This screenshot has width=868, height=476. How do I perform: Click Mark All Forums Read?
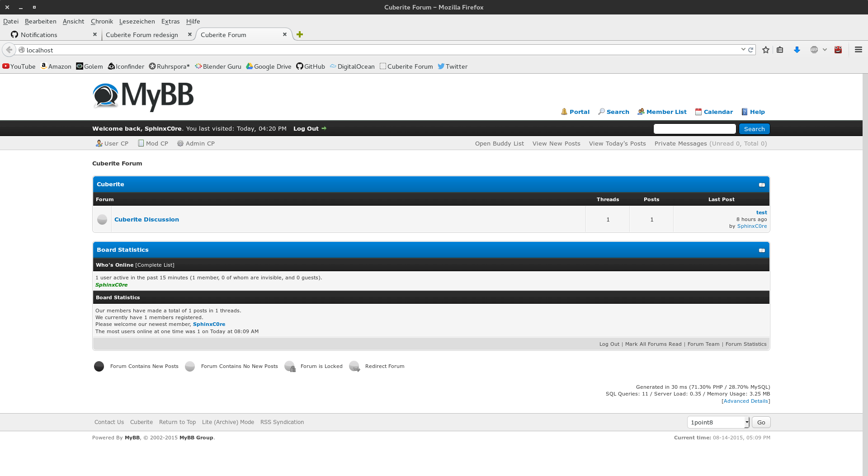click(x=653, y=344)
